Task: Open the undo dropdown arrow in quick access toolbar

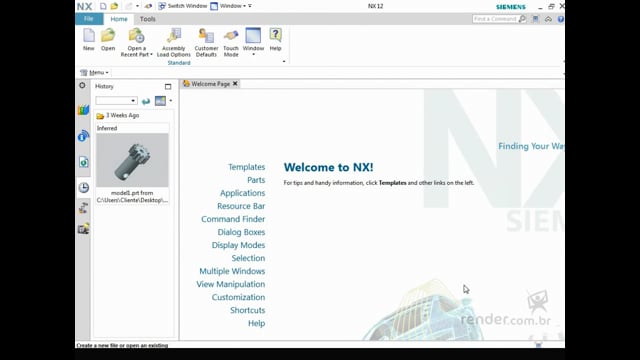Action: pos(138,6)
